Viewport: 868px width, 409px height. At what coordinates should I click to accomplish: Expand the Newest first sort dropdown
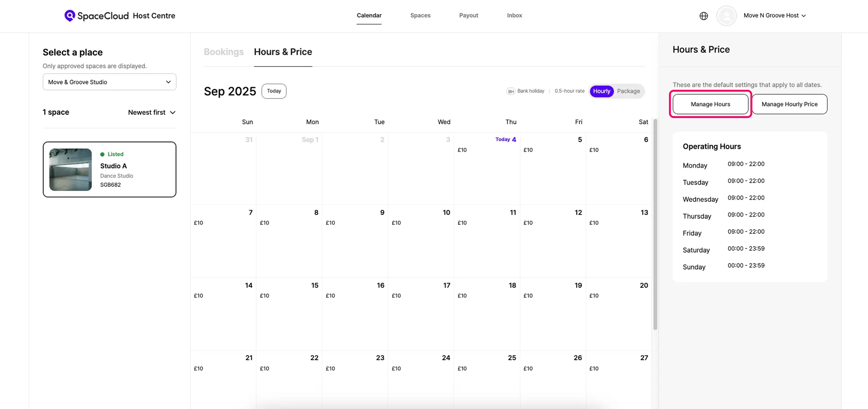152,112
